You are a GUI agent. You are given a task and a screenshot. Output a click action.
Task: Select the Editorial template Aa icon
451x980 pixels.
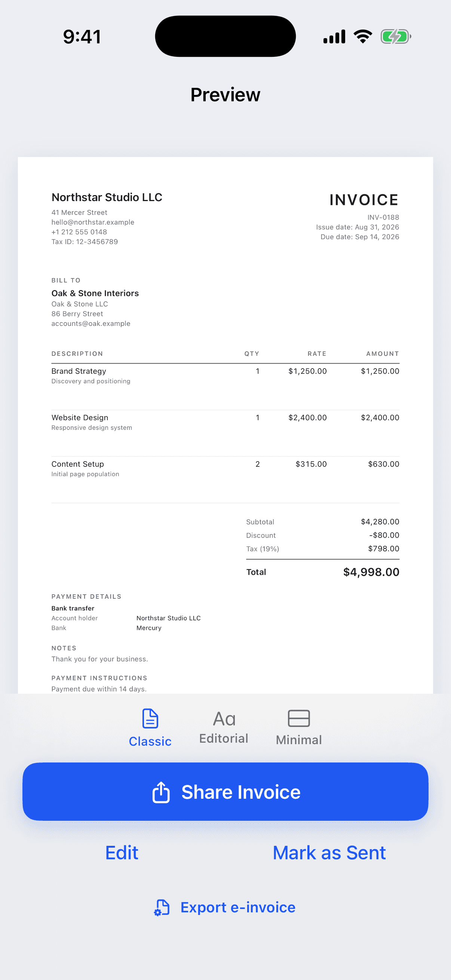[x=224, y=719]
